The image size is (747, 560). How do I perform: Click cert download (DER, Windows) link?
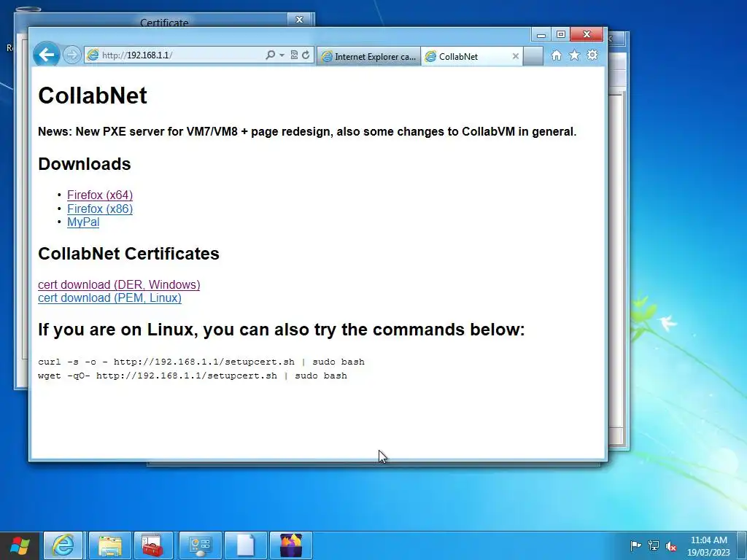tap(119, 285)
